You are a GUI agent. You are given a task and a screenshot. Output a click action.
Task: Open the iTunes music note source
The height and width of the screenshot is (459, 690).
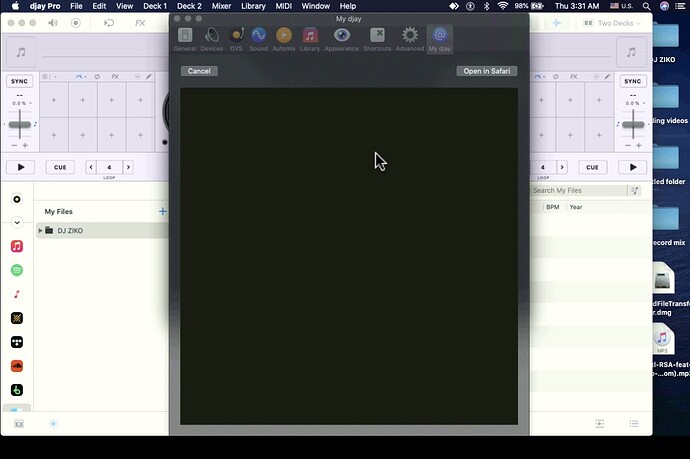[x=17, y=294]
